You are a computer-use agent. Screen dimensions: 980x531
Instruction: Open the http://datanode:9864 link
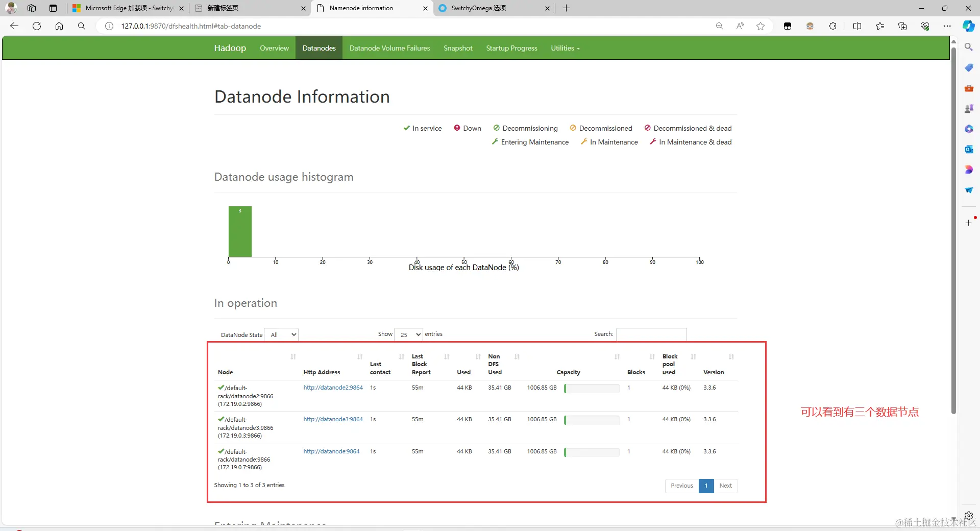pos(331,451)
